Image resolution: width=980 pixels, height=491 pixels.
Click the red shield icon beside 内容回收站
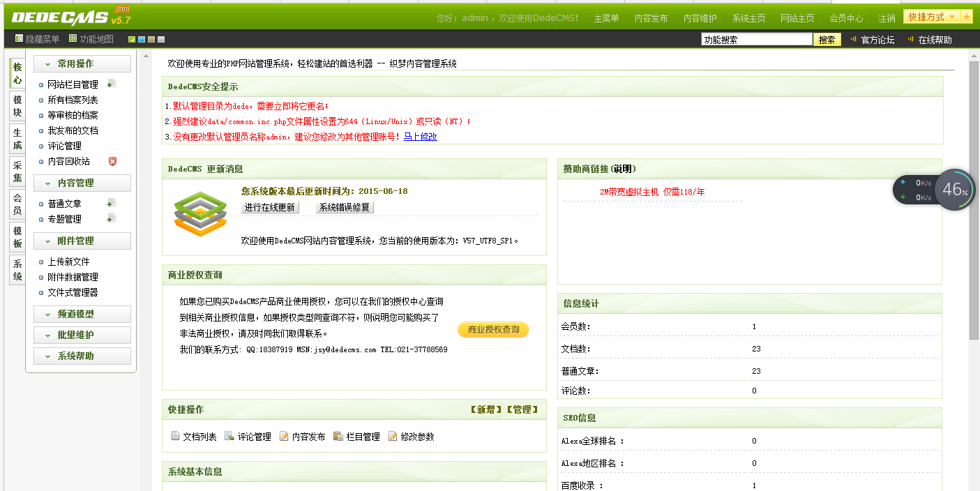(x=112, y=161)
